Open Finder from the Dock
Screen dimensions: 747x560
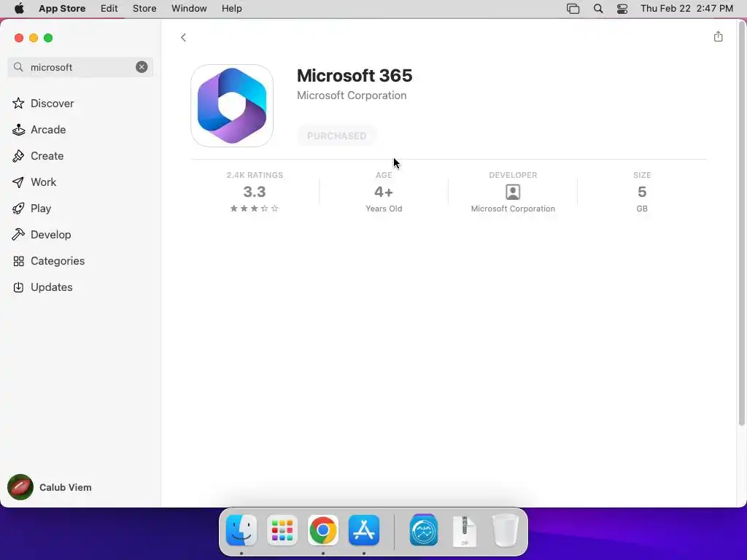point(241,530)
